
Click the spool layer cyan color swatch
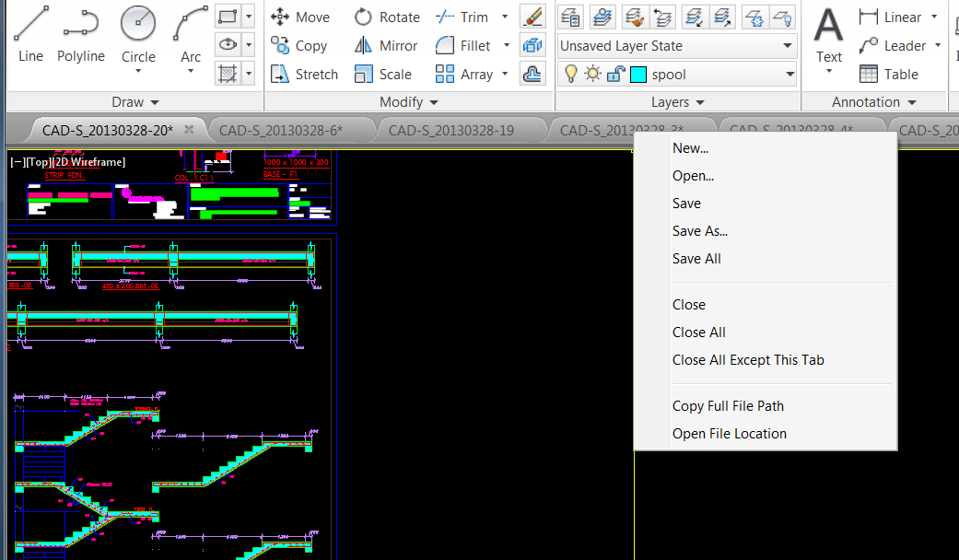point(637,75)
